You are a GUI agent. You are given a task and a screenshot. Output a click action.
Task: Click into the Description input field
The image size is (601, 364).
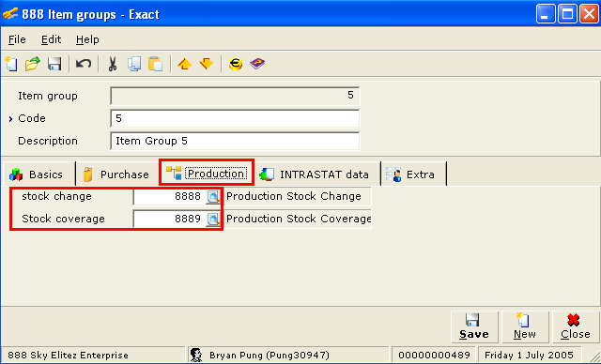coord(235,141)
